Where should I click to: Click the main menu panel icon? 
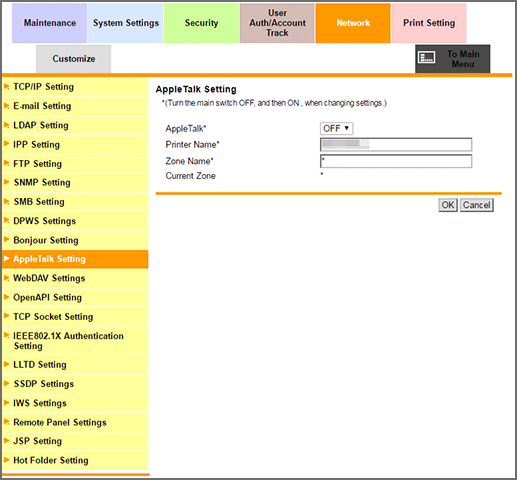[427, 57]
